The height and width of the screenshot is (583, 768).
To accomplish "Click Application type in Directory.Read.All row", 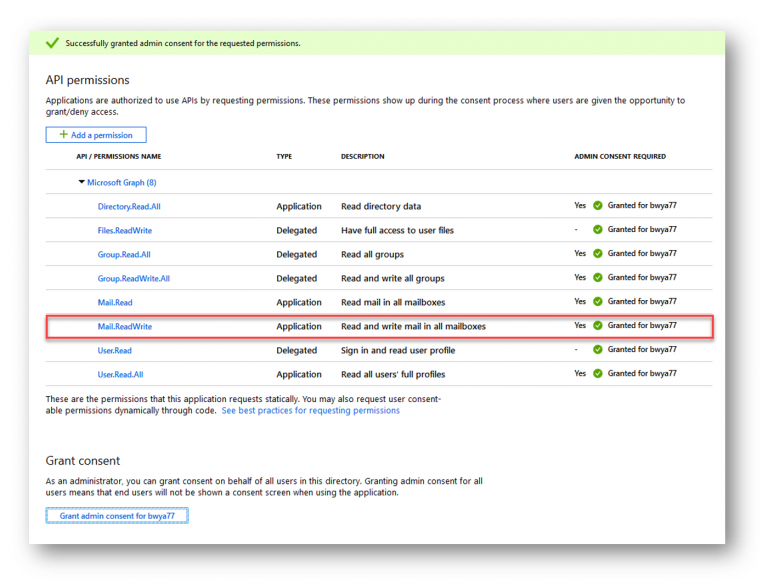I will (299, 206).
